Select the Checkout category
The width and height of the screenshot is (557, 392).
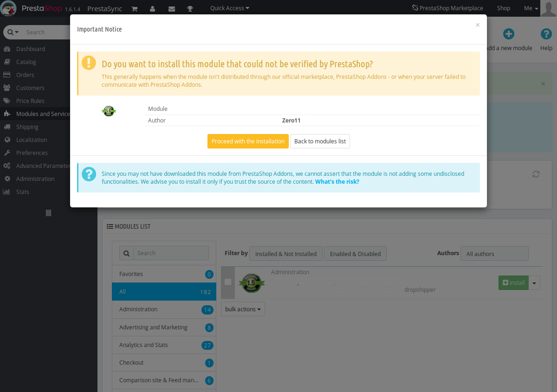(164, 362)
